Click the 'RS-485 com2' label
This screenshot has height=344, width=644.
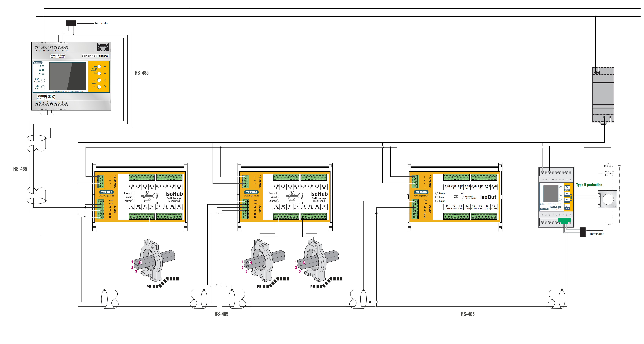pyautogui.click(x=53, y=56)
